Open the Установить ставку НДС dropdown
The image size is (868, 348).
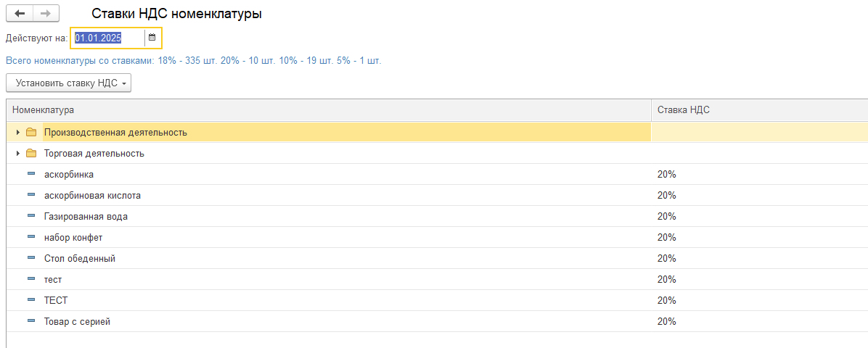point(68,83)
